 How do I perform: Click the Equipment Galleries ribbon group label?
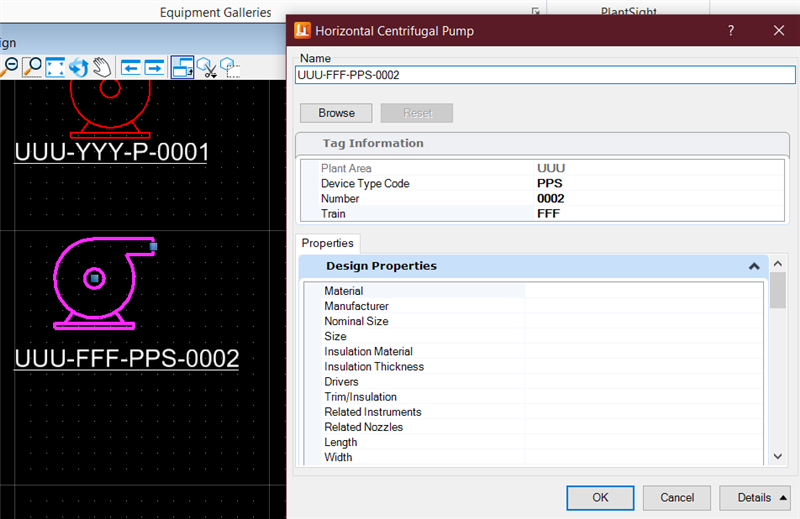click(215, 12)
